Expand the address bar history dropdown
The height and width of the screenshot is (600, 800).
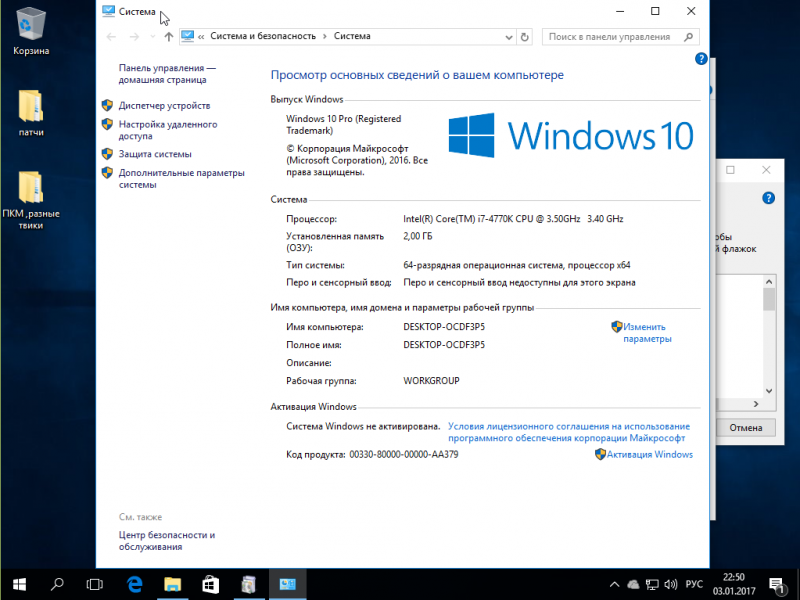(509, 37)
